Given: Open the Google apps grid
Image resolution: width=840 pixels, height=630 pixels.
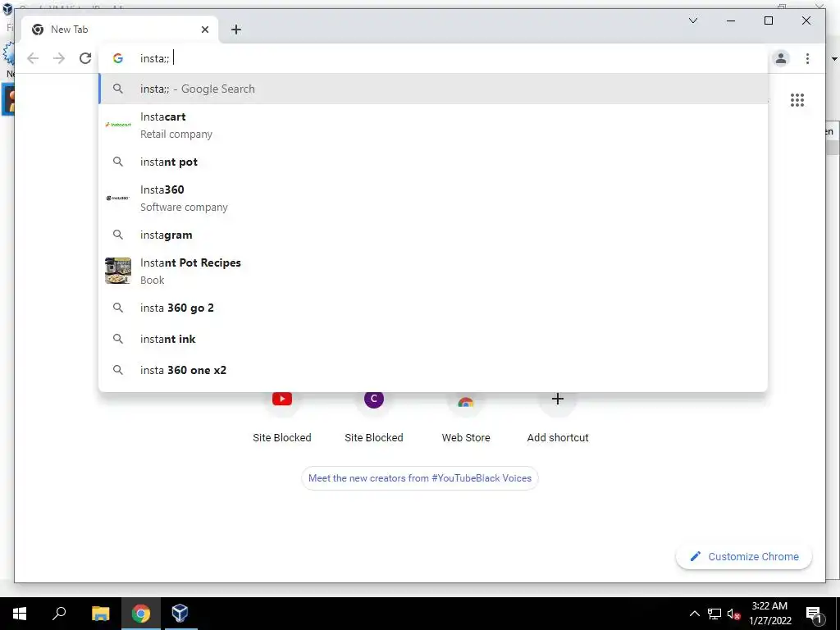Looking at the screenshot, I should point(797,100).
